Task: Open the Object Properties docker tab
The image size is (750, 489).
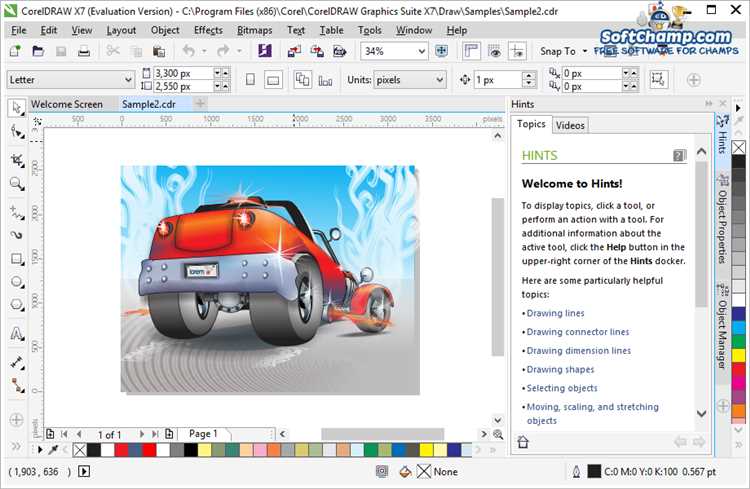Action: click(722, 221)
